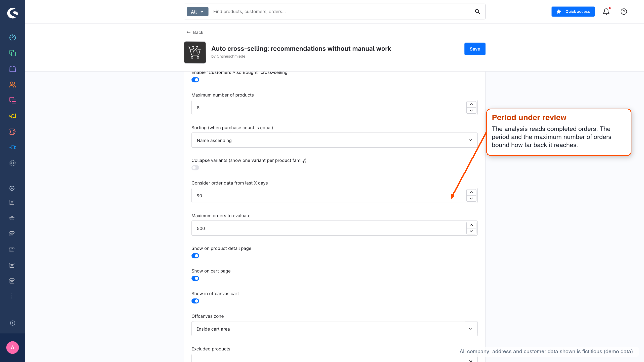Open the three-dot more menu in the sidebar
The width and height of the screenshot is (644, 362).
[x=12, y=296]
